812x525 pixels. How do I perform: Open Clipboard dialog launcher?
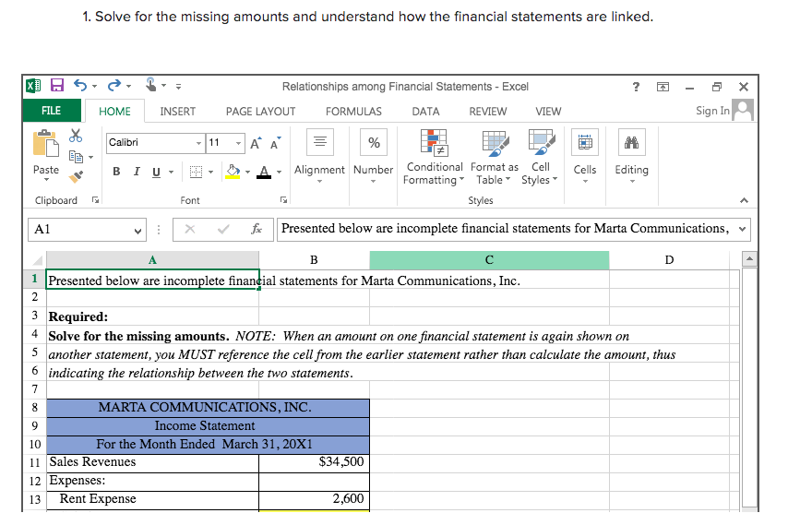click(95, 200)
